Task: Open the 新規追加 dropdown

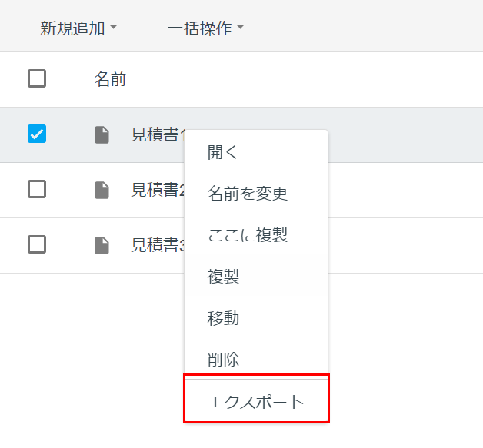Action: point(78,28)
